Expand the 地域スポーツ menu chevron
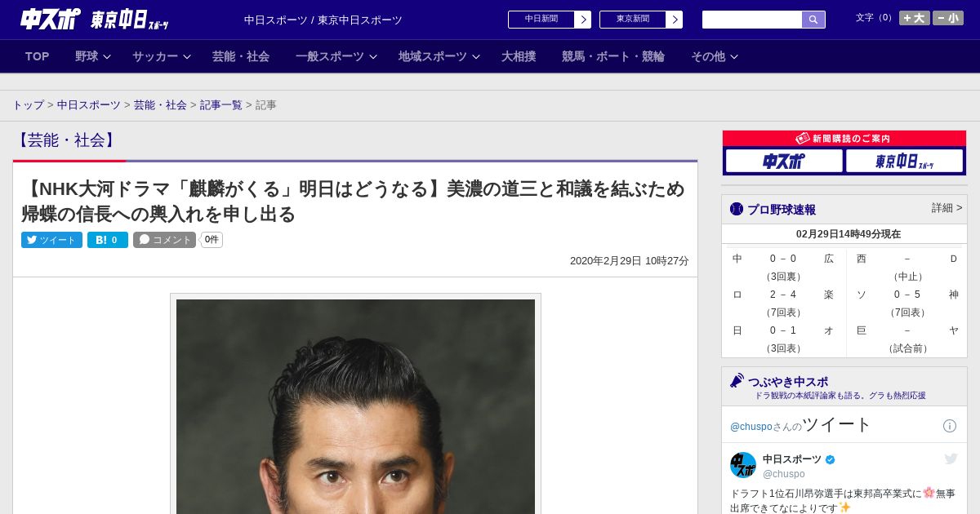This screenshot has width=980, height=514. click(x=476, y=57)
